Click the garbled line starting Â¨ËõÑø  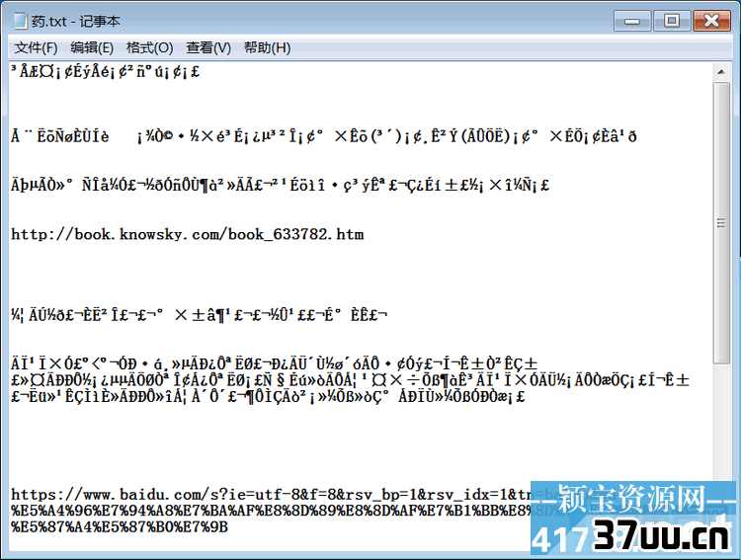pos(324,136)
